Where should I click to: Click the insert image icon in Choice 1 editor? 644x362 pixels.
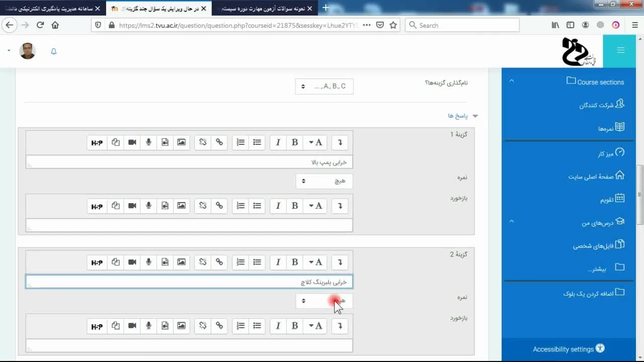181,142
